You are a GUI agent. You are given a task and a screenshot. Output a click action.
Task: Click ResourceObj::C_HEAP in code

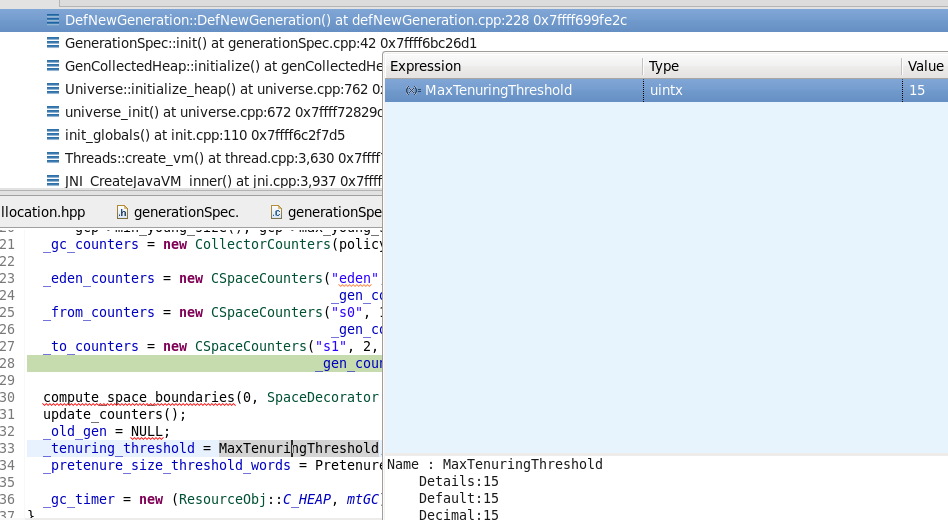coord(255,499)
